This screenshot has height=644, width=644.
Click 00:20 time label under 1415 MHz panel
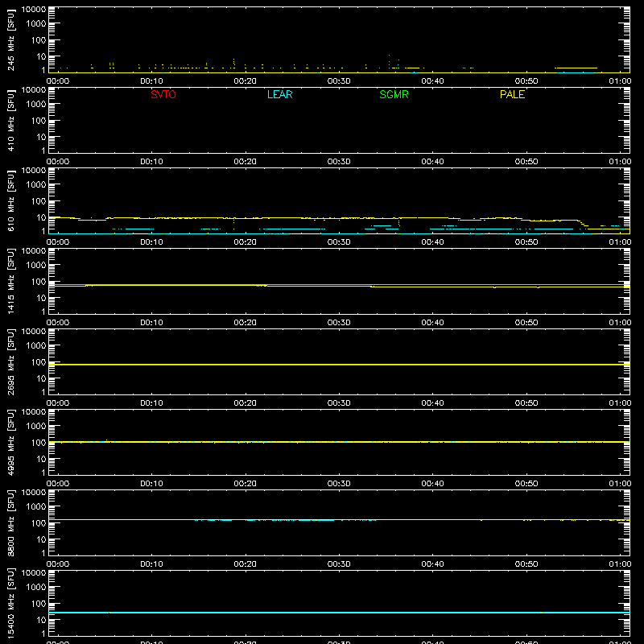pos(246,323)
